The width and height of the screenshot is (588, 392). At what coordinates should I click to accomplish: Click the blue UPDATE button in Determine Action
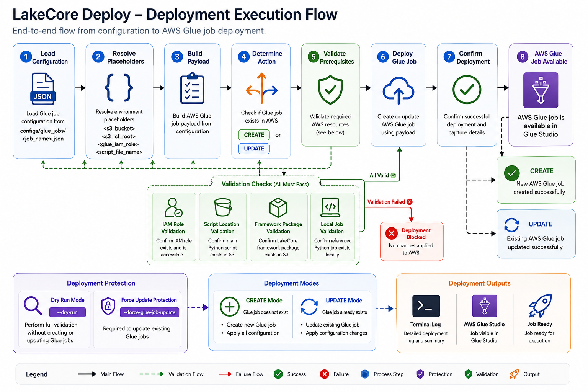coord(254,149)
